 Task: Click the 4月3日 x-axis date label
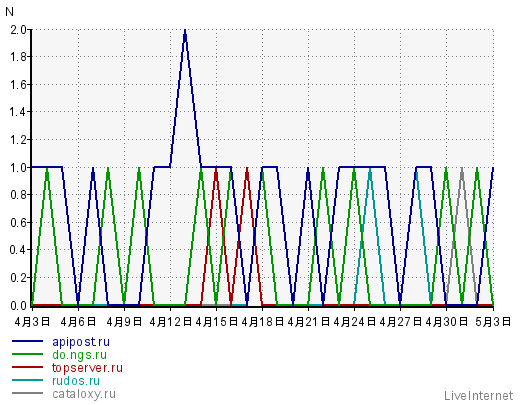(x=32, y=322)
